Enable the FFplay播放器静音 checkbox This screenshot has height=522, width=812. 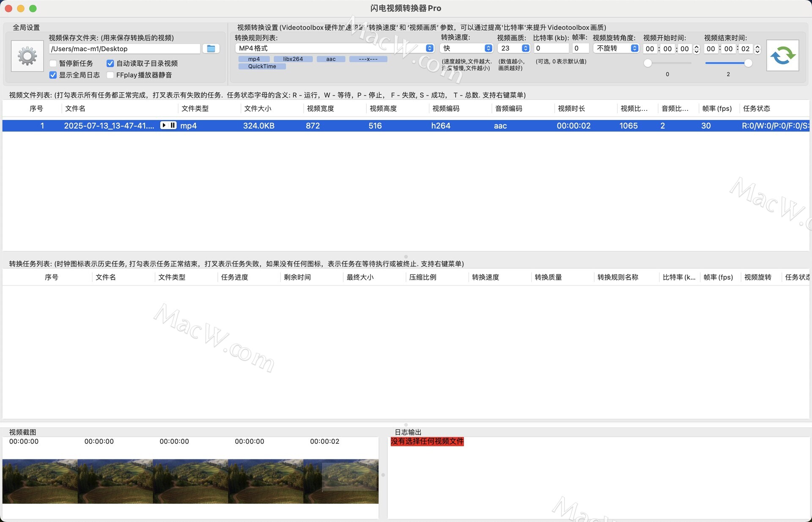click(110, 75)
